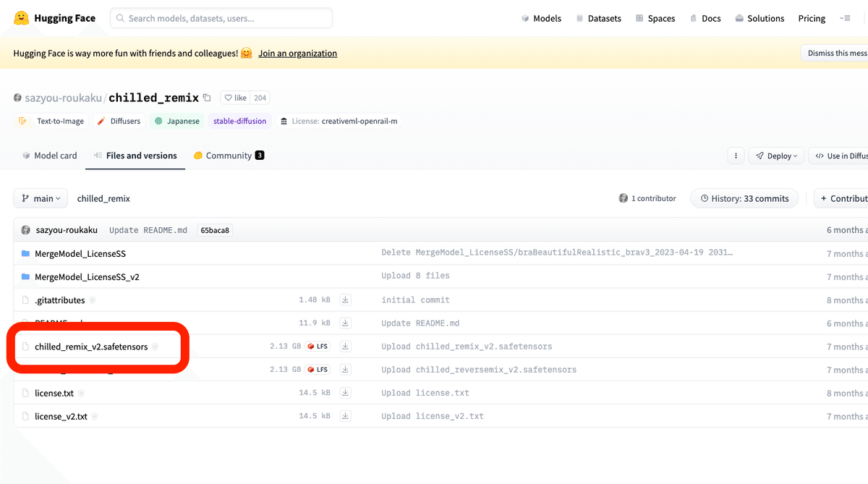Open commit hash 65baca8
Image resolution: width=868 pixels, height=484 pixels.
click(x=215, y=230)
